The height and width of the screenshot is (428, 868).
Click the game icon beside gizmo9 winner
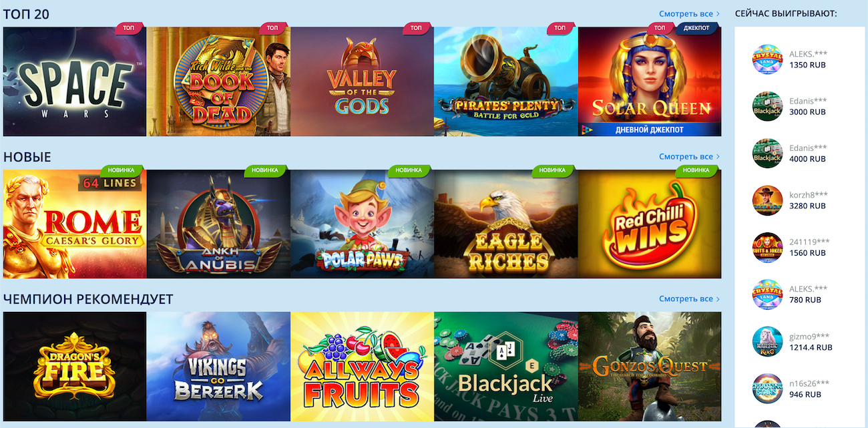coord(767,341)
